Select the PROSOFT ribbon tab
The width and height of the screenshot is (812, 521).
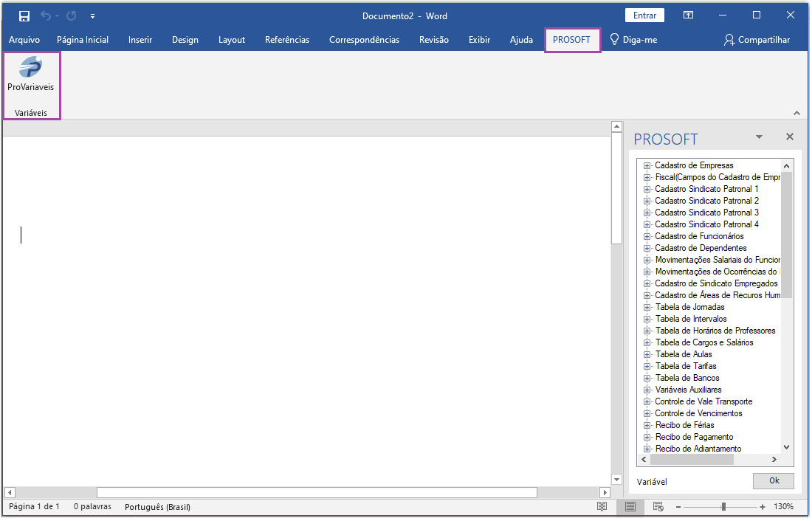(x=571, y=40)
